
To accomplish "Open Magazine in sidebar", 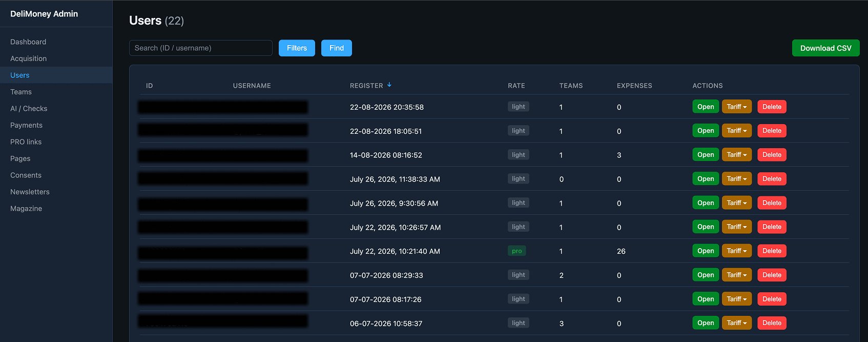I will tap(26, 209).
